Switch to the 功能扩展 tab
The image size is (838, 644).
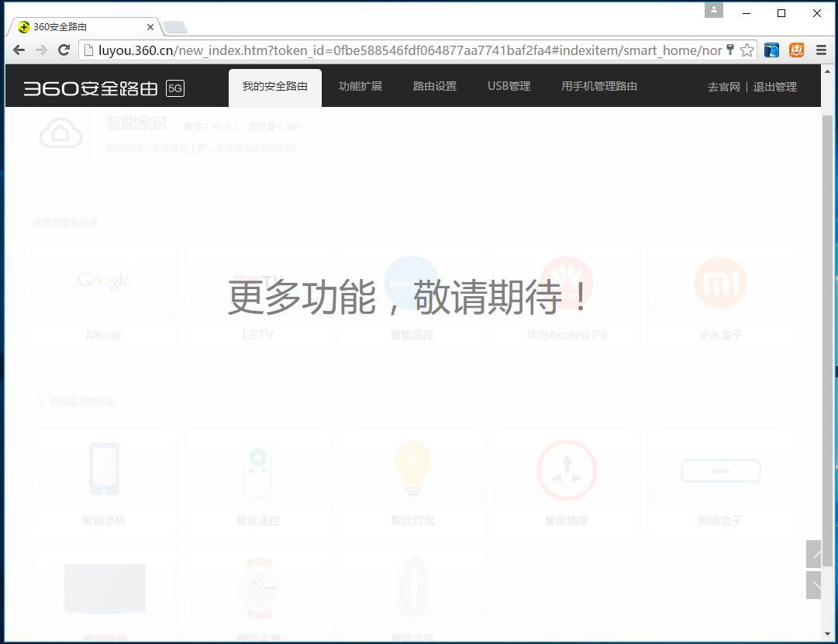pyautogui.click(x=360, y=86)
